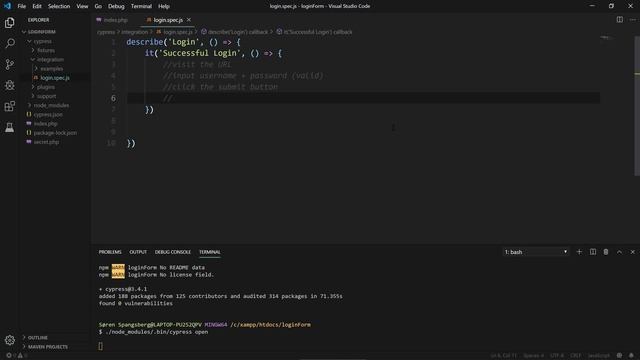Open the Extensions view
The height and width of the screenshot is (360, 640).
coord(9,106)
